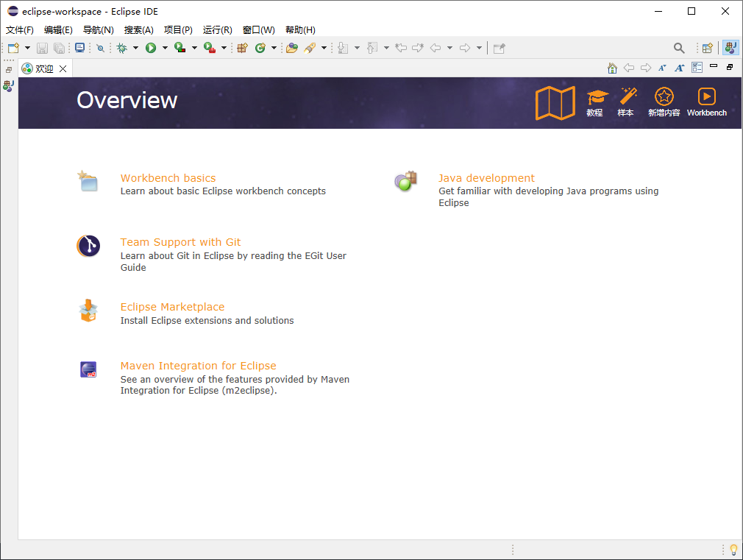Viewport: 743px width, 560px height.
Task: Select the Java perspective button
Action: tap(730, 47)
